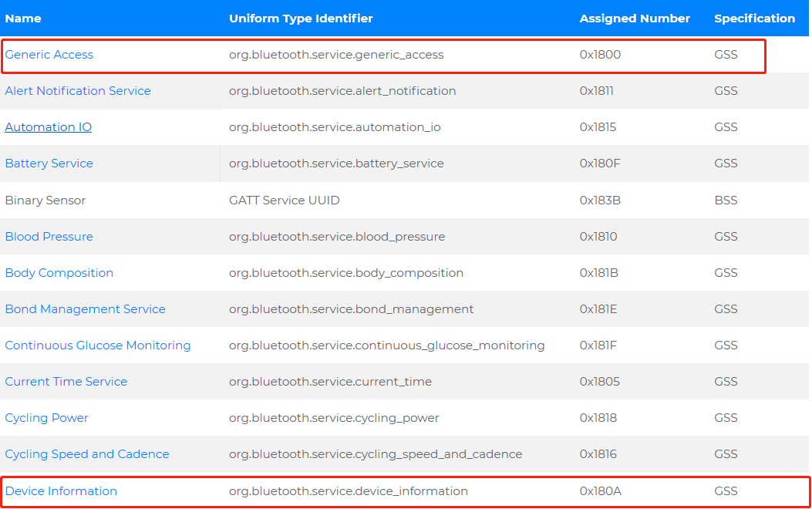Select org.bluetooth.service.device_information identifier text
The width and height of the screenshot is (812, 509).
tap(349, 491)
